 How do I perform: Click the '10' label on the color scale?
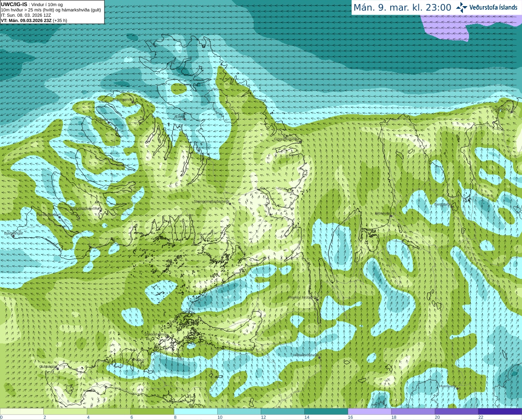220,417
